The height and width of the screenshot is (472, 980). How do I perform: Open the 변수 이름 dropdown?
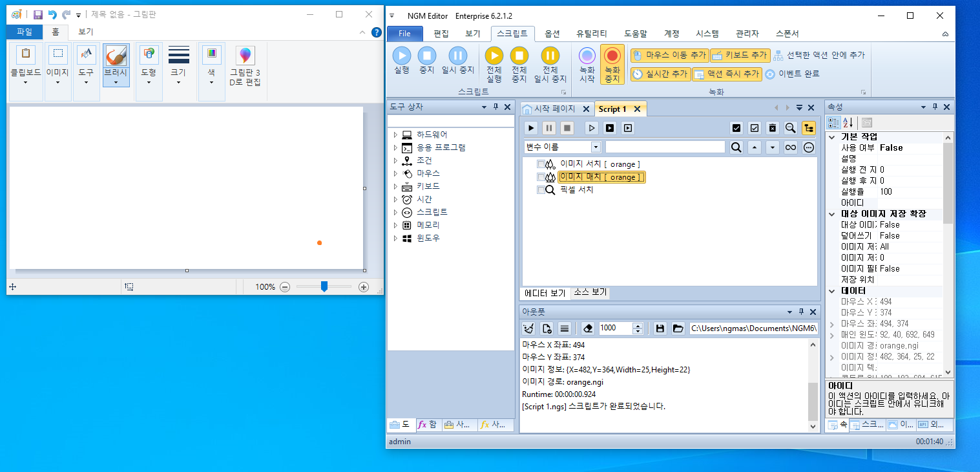(596, 147)
